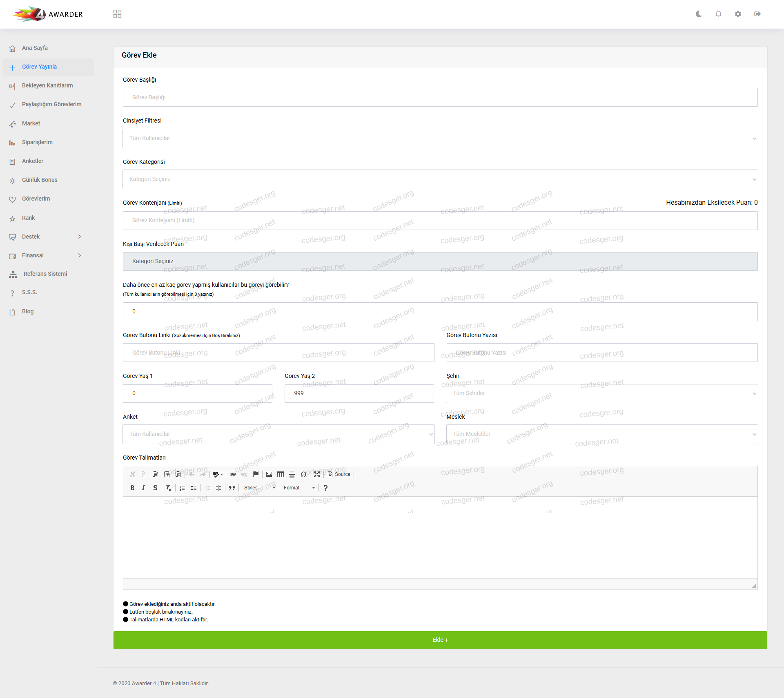This screenshot has height=699, width=784.
Task: Toggle bold formatting in the editor
Action: tap(132, 488)
